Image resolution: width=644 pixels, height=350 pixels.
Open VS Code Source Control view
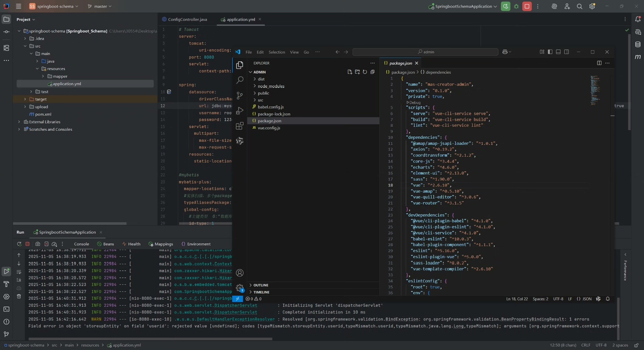(x=239, y=96)
